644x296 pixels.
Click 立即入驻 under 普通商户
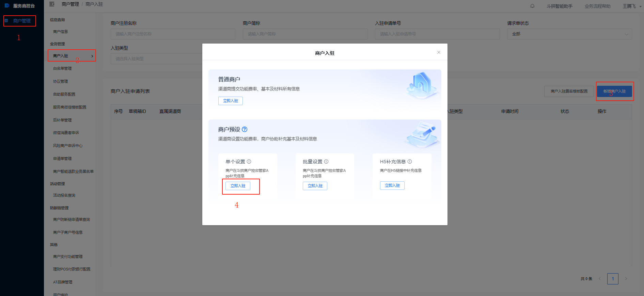point(231,101)
